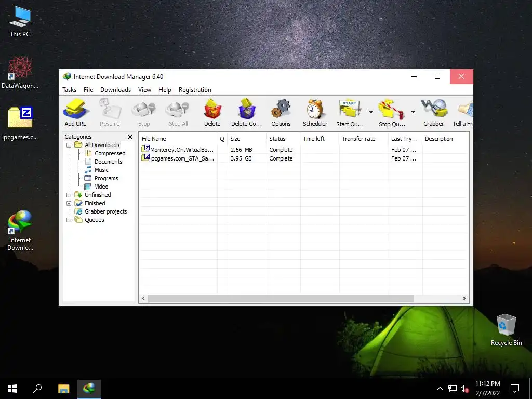Open the Help menu
Viewport: 532px width, 399px height.
click(x=165, y=90)
